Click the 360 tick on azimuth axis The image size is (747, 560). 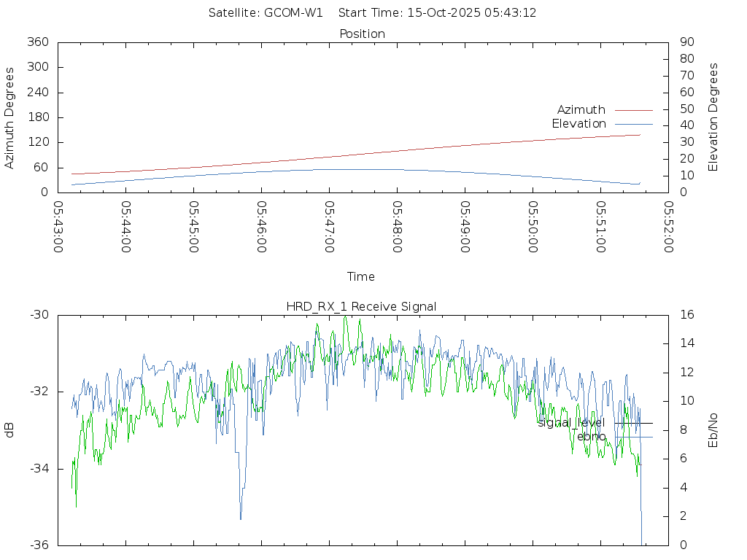[x=37, y=42]
